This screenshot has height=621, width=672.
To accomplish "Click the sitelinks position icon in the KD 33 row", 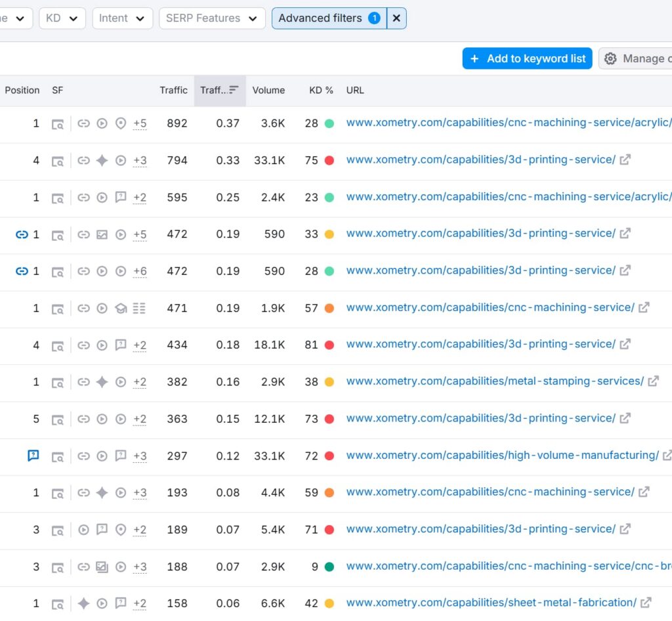I will pos(22,234).
